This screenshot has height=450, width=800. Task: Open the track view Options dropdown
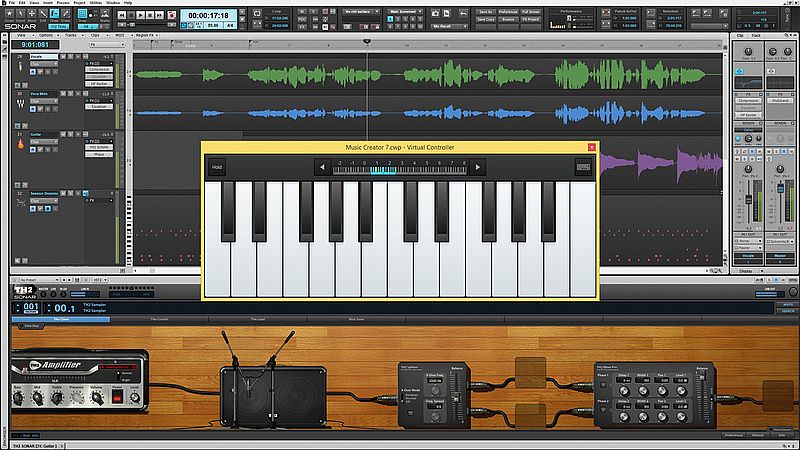pyautogui.click(x=47, y=35)
